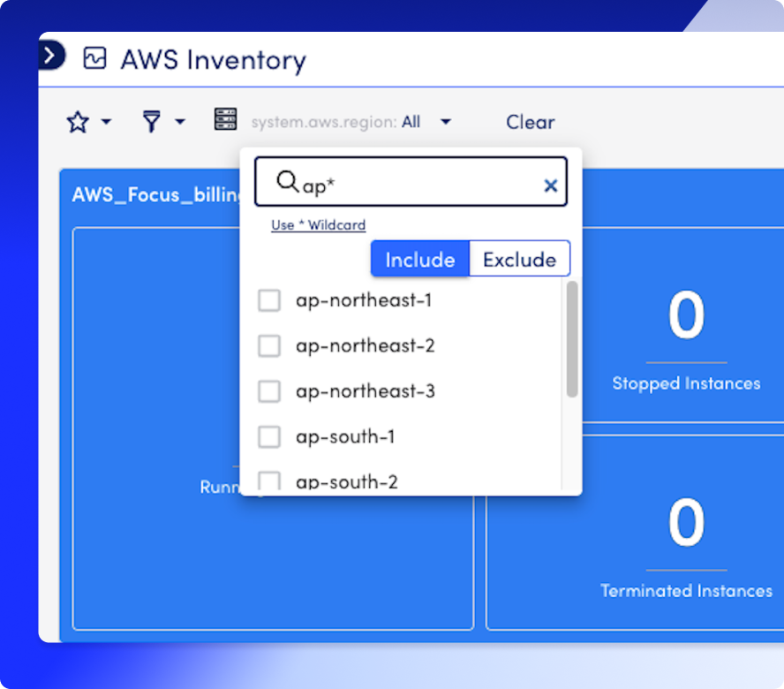Image resolution: width=784 pixels, height=689 pixels.
Task: Click the Stopped Instances count value 0
Action: (x=686, y=315)
